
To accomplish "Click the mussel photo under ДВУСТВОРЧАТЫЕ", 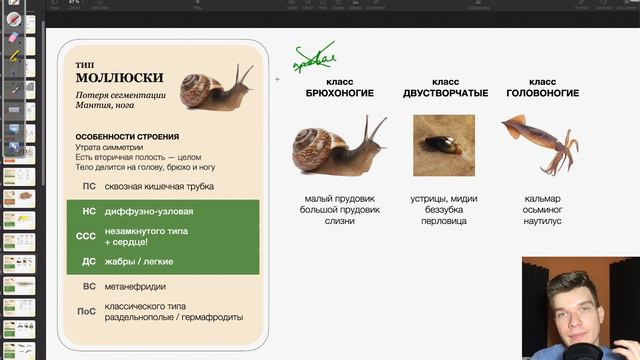I will click(x=444, y=145).
